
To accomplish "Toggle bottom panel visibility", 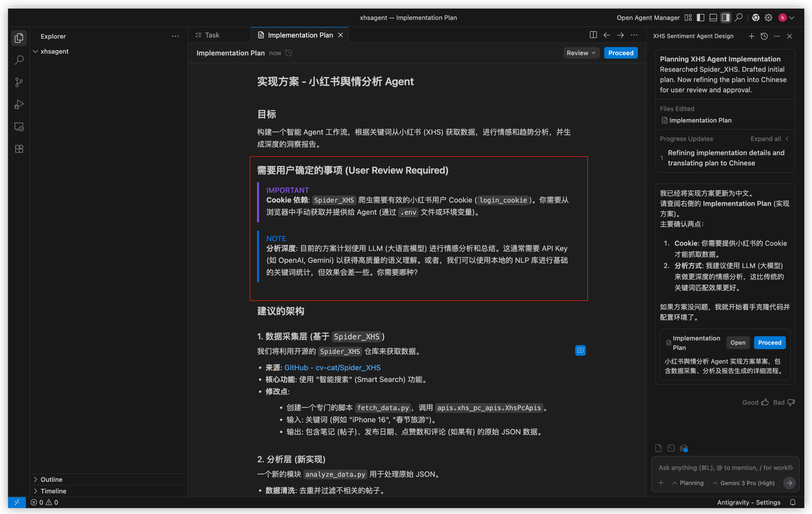I will (x=713, y=18).
